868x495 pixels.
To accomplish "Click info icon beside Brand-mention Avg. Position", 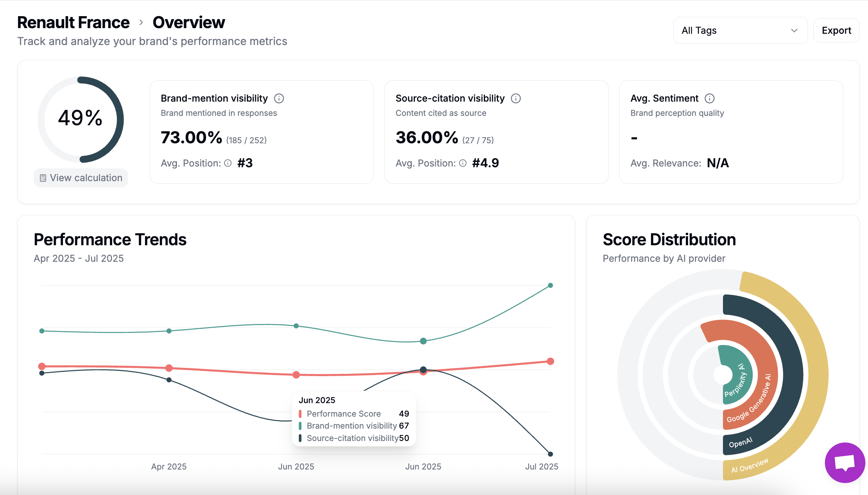I will tap(228, 163).
